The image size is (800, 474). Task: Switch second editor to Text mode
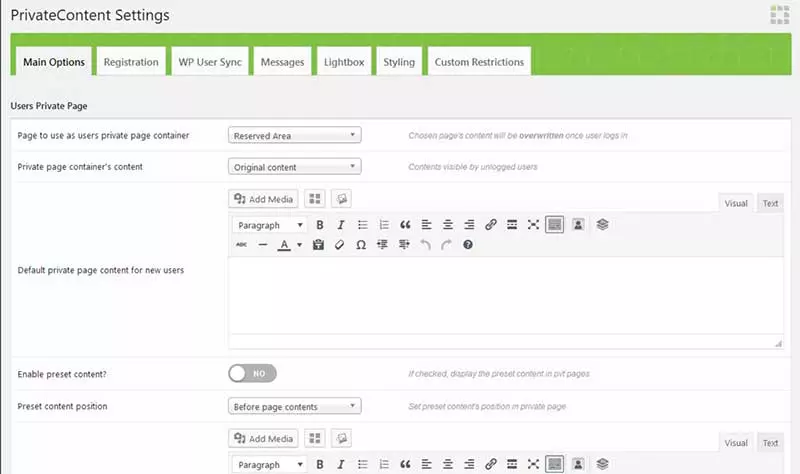point(770,443)
